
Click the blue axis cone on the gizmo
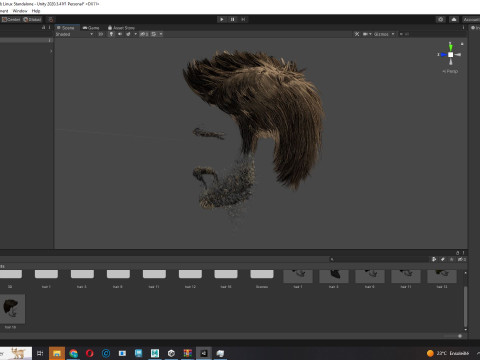pyautogui.click(x=444, y=55)
